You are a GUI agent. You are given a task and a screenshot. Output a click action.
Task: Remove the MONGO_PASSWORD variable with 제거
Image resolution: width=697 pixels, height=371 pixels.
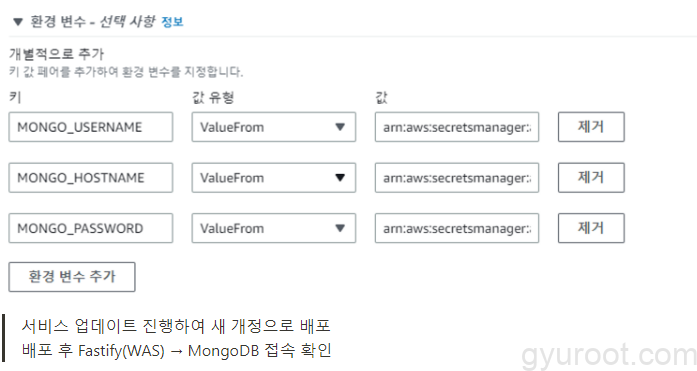click(x=591, y=228)
